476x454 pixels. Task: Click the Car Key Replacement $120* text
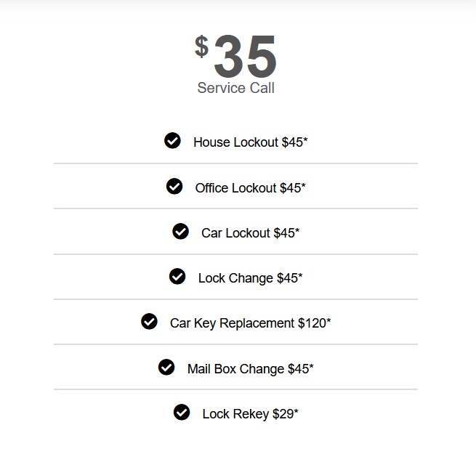(250, 323)
